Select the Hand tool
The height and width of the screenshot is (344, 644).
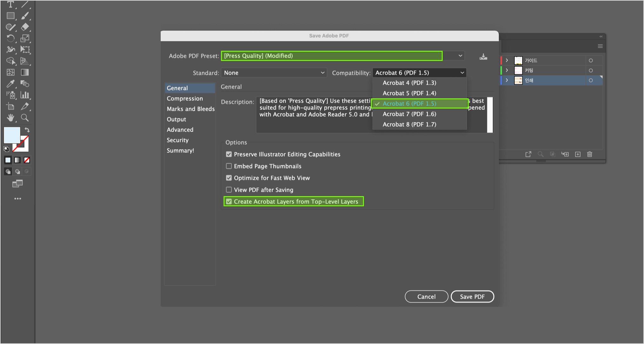click(x=10, y=118)
